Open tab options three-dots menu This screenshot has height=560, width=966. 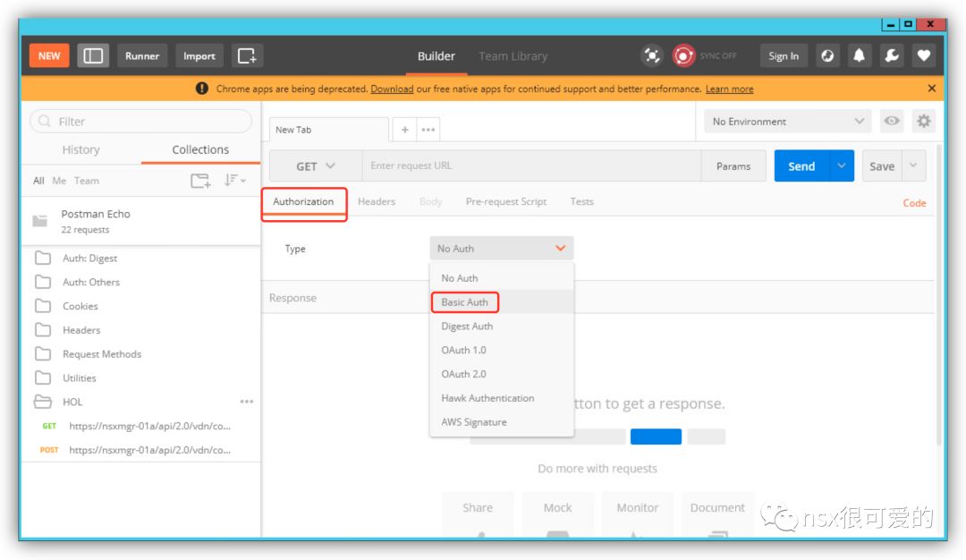click(428, 130)
